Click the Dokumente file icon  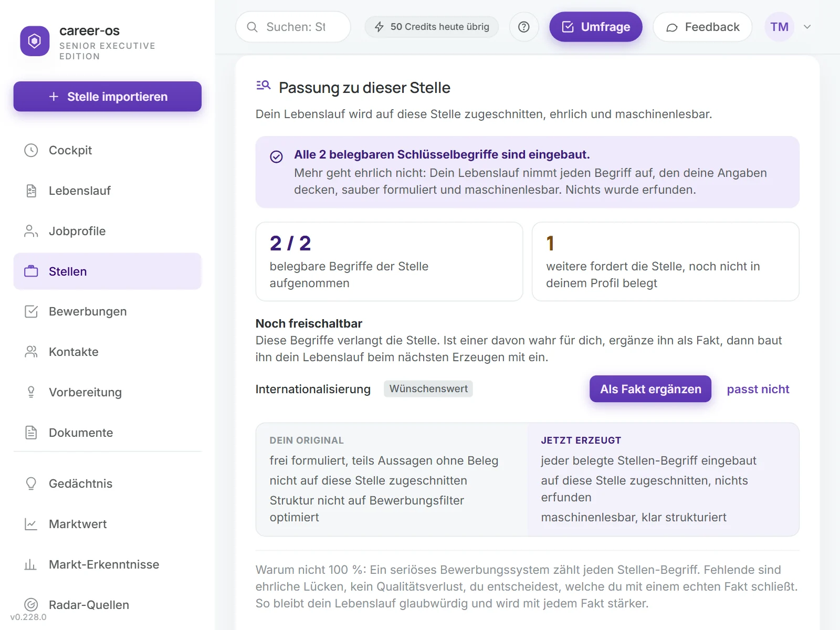tap(31, 433)
